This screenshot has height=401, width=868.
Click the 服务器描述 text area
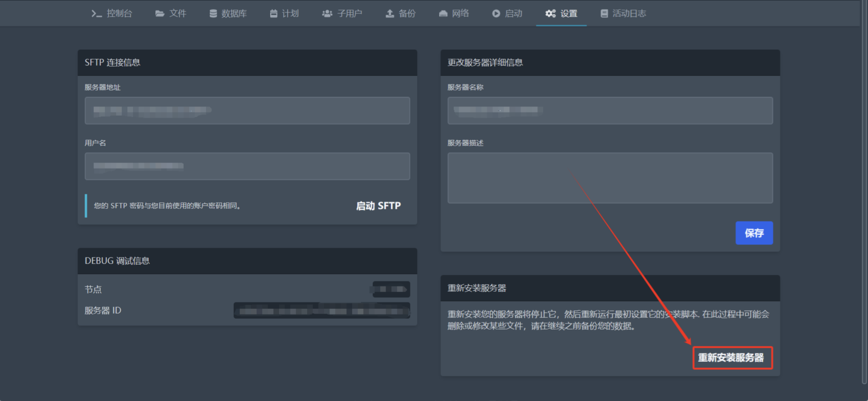point(610,178)
